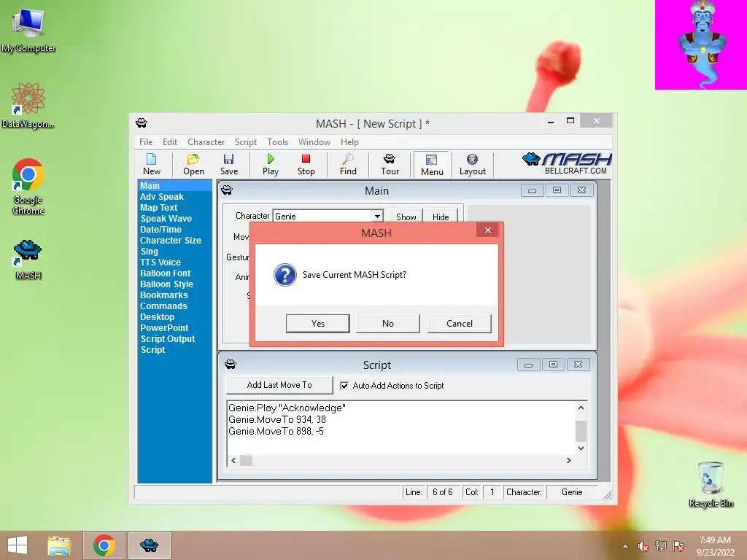Select Date/Time in the sidebar
This screenshot has height=560, width=747.
tap(160, 230)
